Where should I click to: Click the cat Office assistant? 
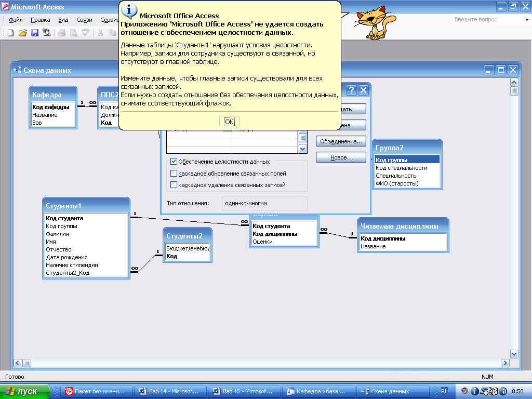[x=375, y=23]
